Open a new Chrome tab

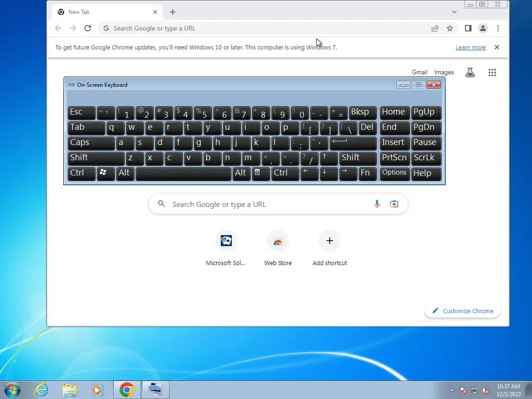coord(172,12)
